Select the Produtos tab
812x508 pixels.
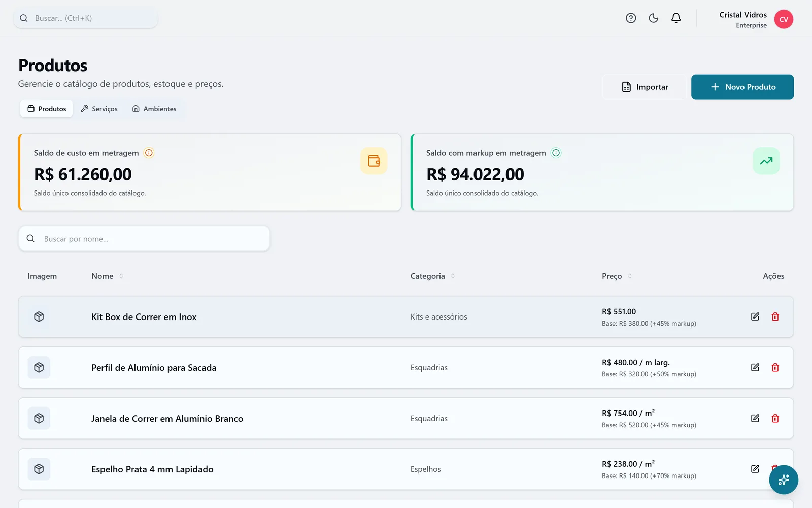47,109
